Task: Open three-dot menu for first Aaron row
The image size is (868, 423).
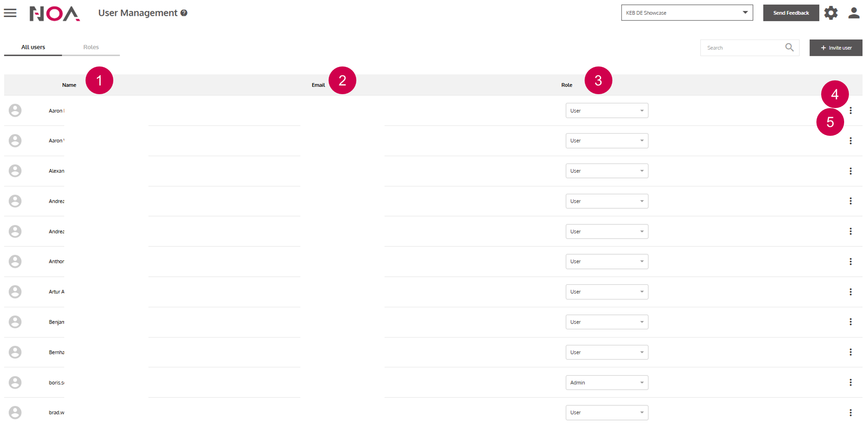Action: click(850, 111)
